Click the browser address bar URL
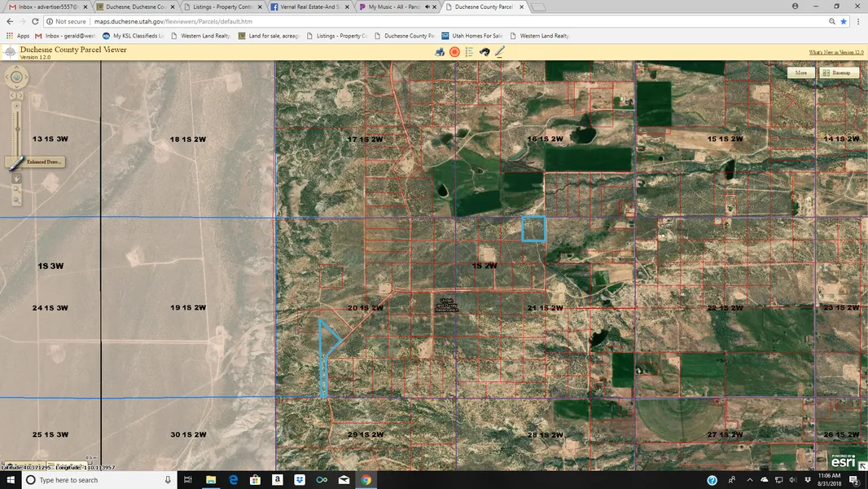 175,21
